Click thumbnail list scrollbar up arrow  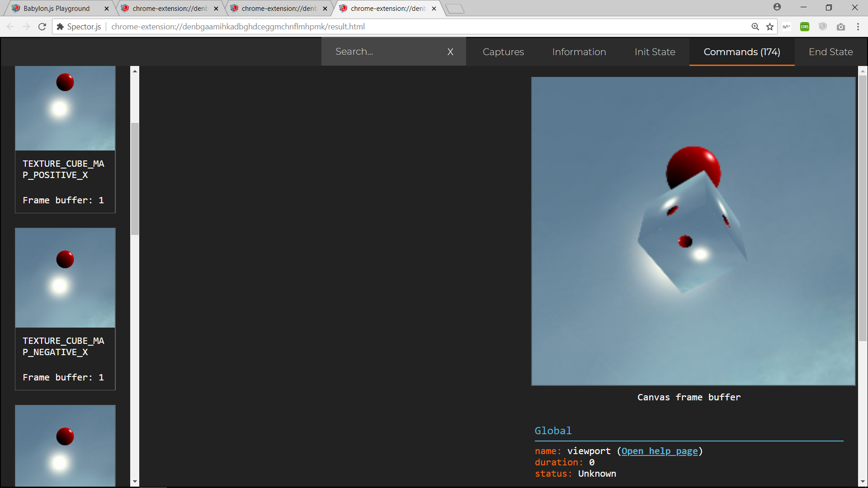[x=135, y=70]
